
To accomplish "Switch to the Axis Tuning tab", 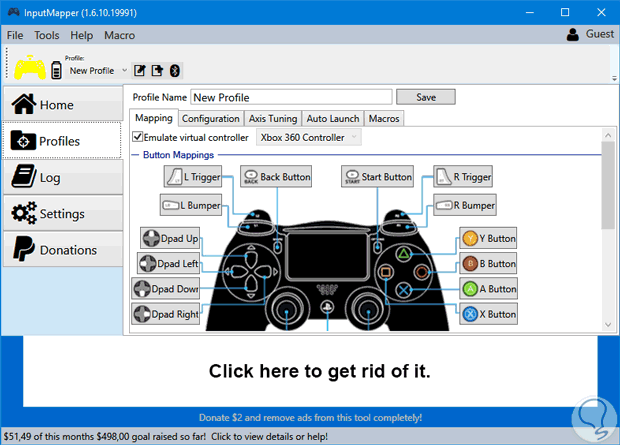I will [273, 119].
